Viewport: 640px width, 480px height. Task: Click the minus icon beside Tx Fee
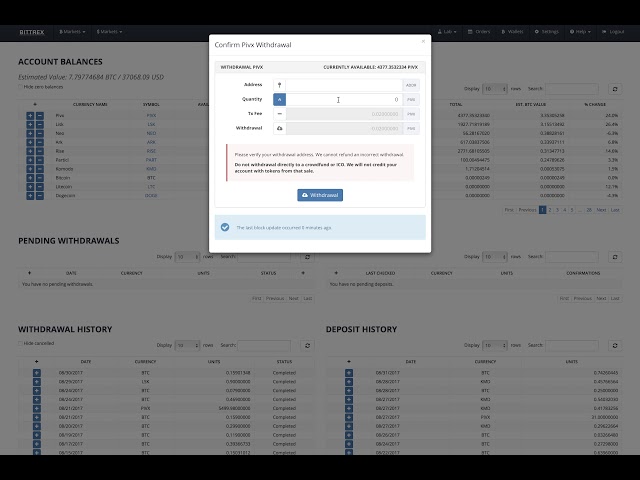pos(280,114)
